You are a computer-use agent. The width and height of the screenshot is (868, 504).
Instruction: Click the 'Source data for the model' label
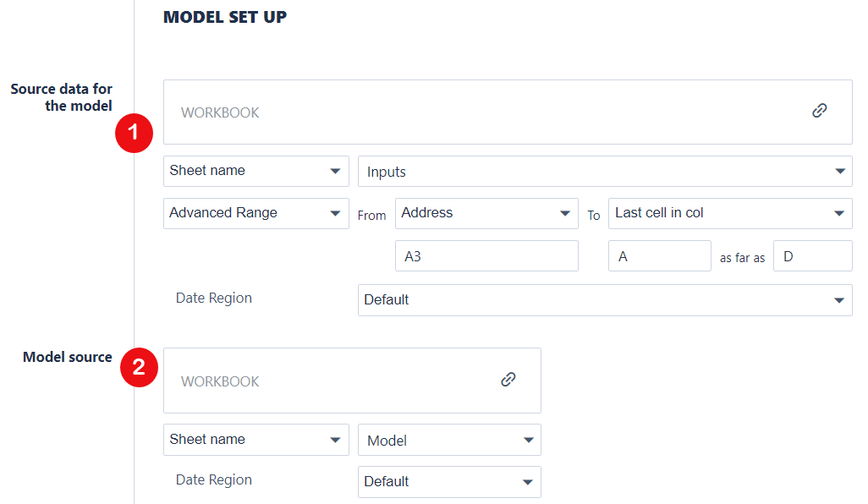point(62,97)
